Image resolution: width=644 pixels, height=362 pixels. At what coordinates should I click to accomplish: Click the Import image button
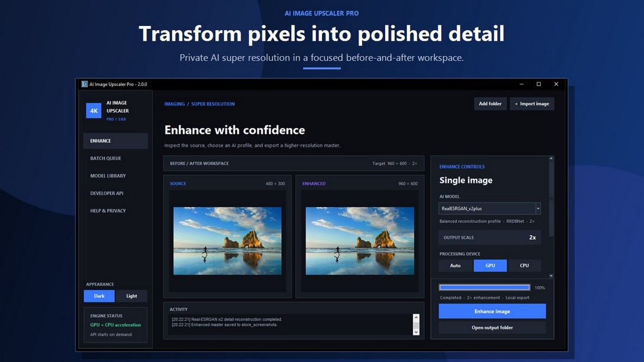tap(532, 104)
